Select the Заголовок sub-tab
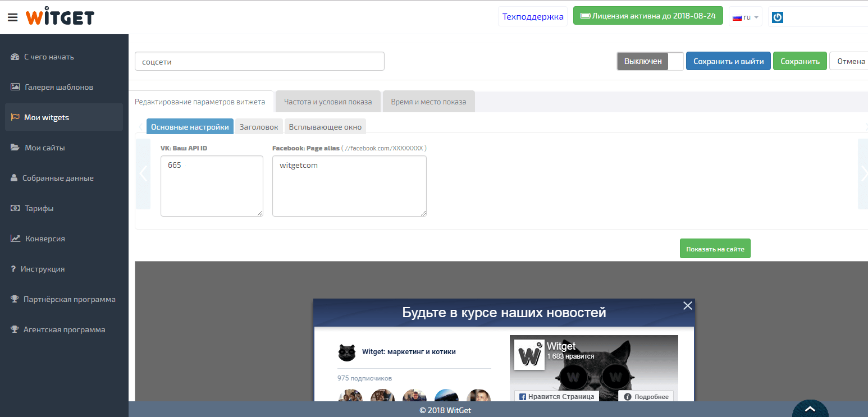868x417 pixels. point(259,127)
